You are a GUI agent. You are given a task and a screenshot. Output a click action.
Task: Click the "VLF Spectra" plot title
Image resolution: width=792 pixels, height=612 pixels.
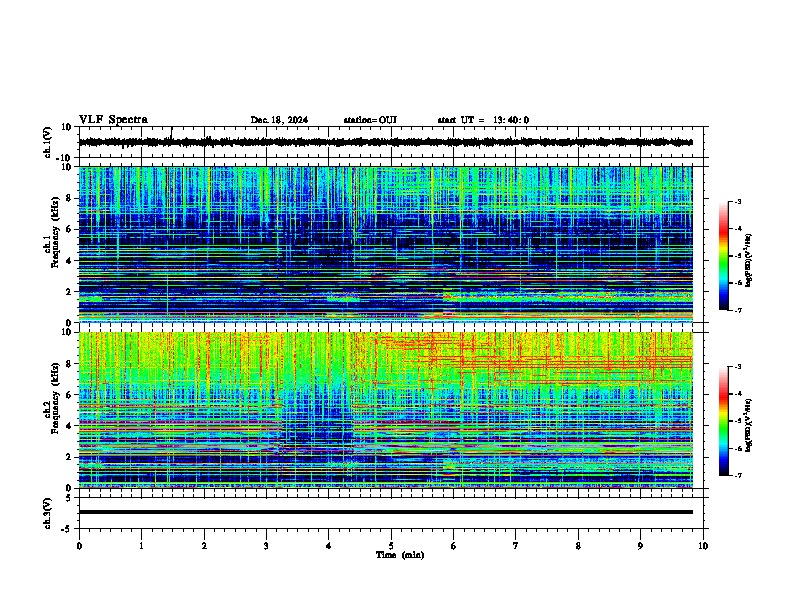(x=113, y=120)
